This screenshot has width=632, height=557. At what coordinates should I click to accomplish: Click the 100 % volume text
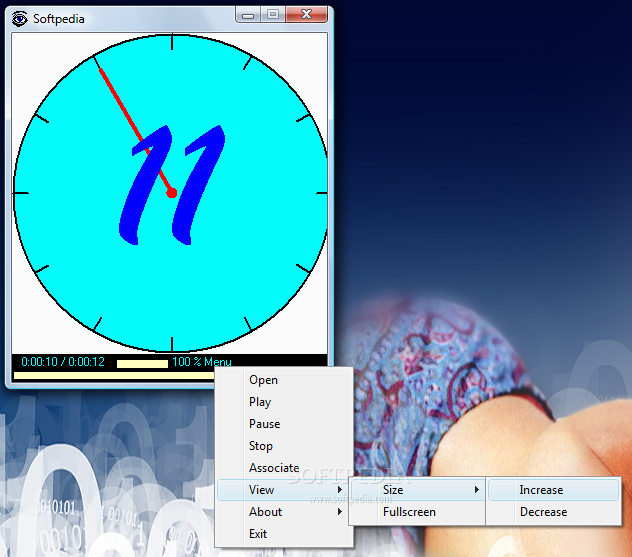point(187,362)
